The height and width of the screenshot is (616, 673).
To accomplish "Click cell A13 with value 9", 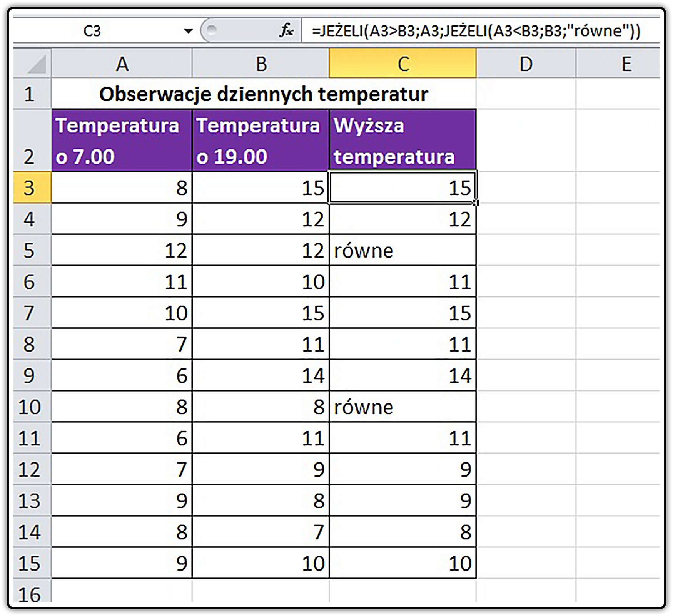I will [x=122, y=500].
